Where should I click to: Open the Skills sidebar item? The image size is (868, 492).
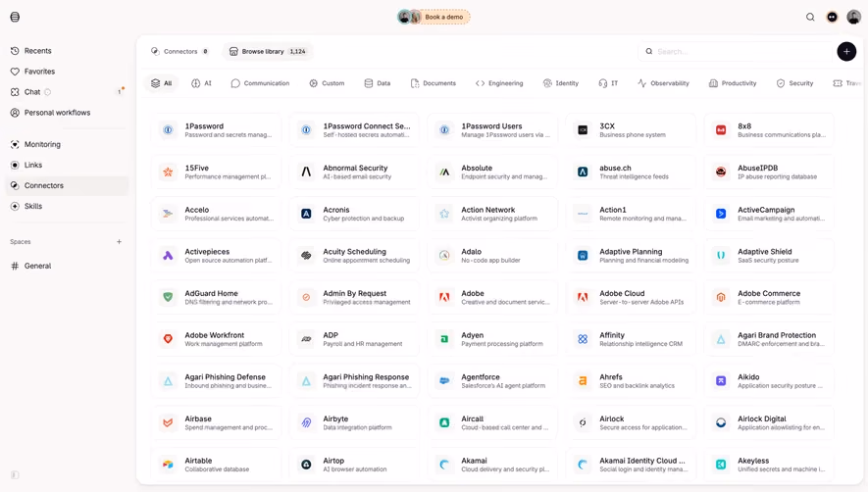click(33, 206)
